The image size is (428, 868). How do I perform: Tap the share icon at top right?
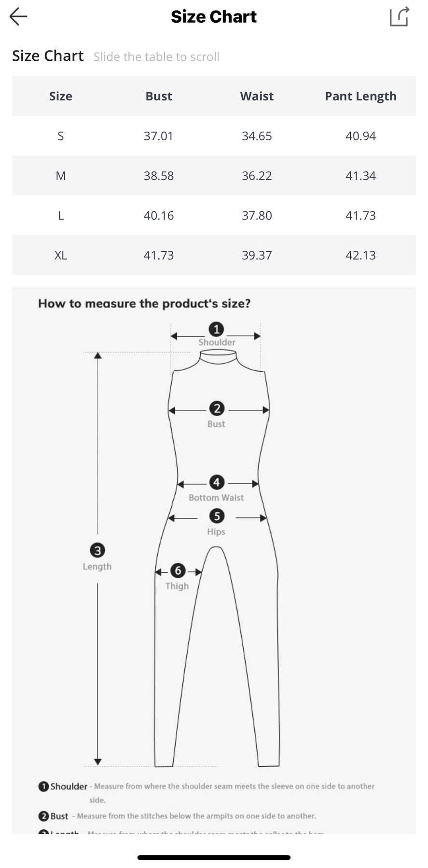(x=400, y=16)
